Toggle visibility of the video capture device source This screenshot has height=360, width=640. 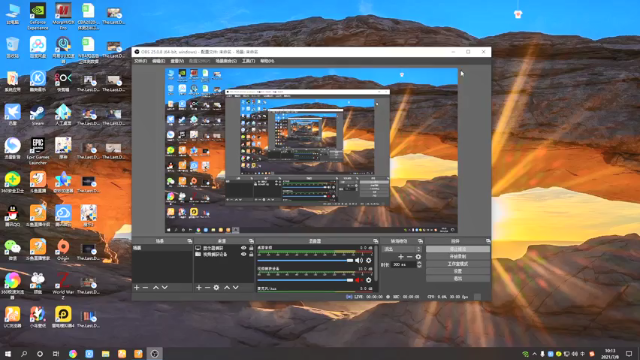tap(244, 254)
